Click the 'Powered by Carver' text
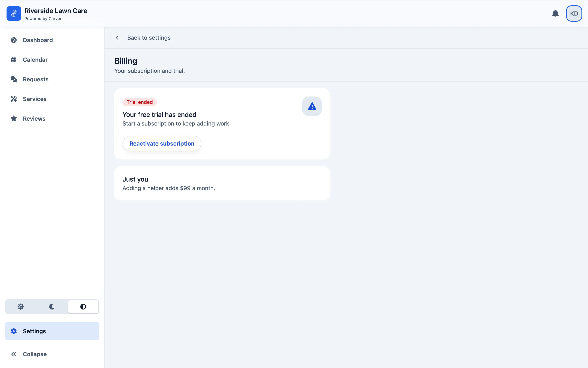Screen dimensions: 588x368 pos(43,19)
